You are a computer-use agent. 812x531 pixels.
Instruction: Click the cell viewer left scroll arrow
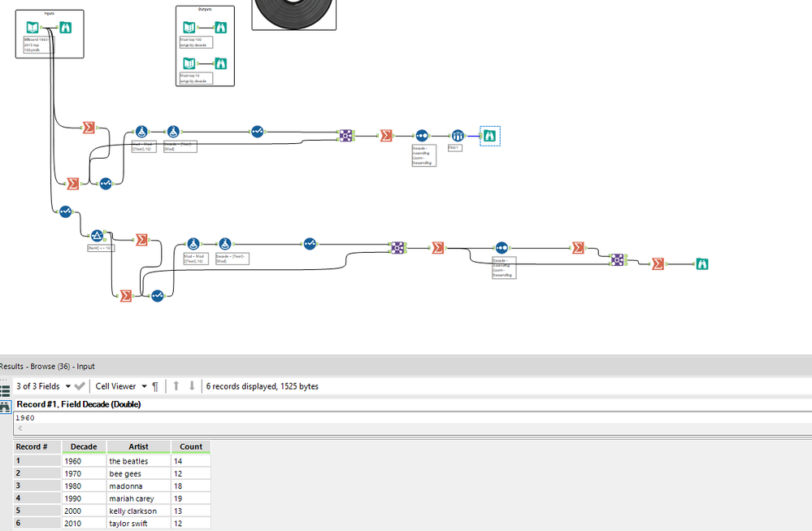pyautogui.click(x=20, y=429)
